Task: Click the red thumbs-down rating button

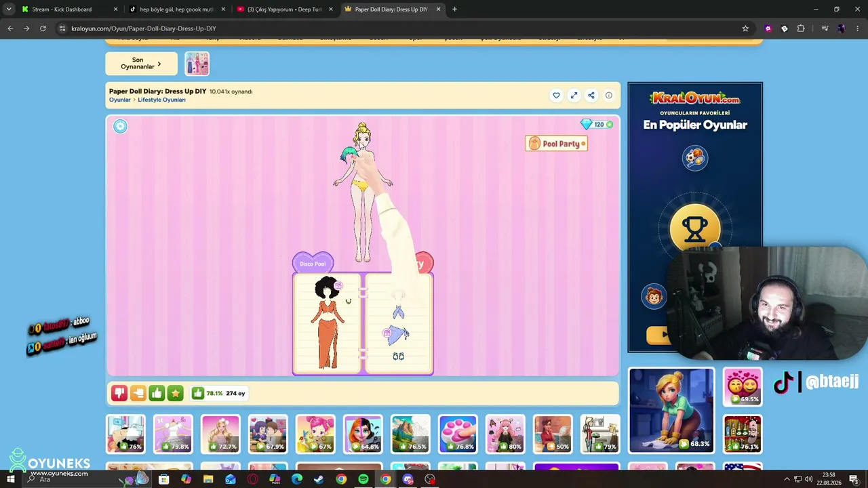Action: pyautogui.click(x=119, y=393)
